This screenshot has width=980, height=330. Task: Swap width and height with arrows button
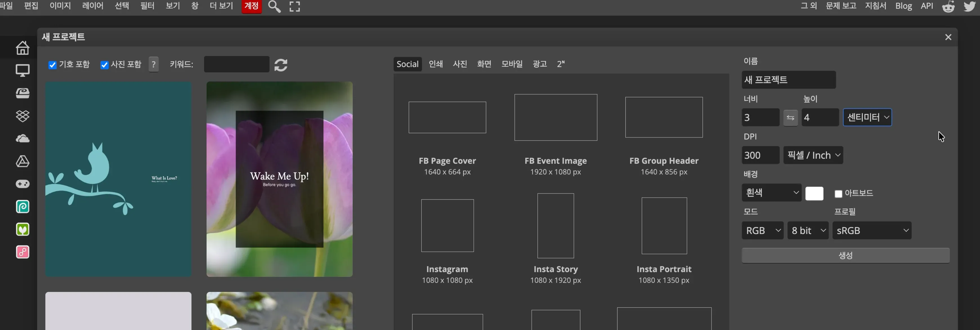click(x=790, y=118)
